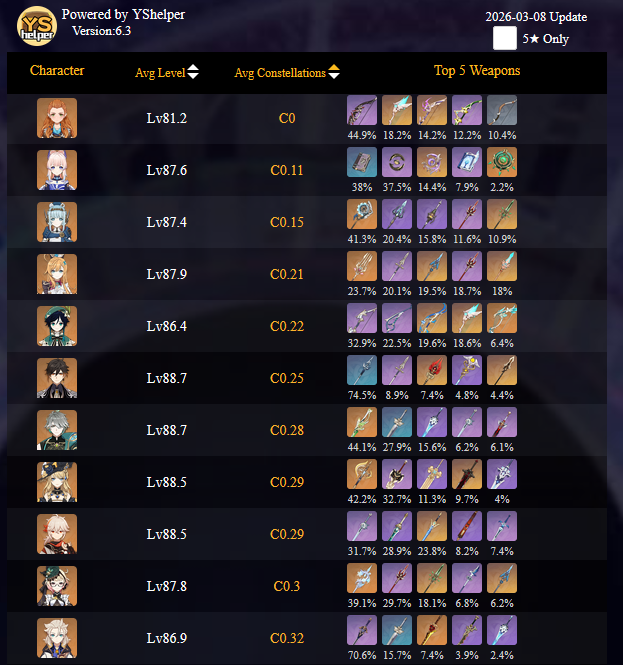Click the Character column header
This screenshot has height=665, width=623.
pyautogui.click(x=57, y=70)
